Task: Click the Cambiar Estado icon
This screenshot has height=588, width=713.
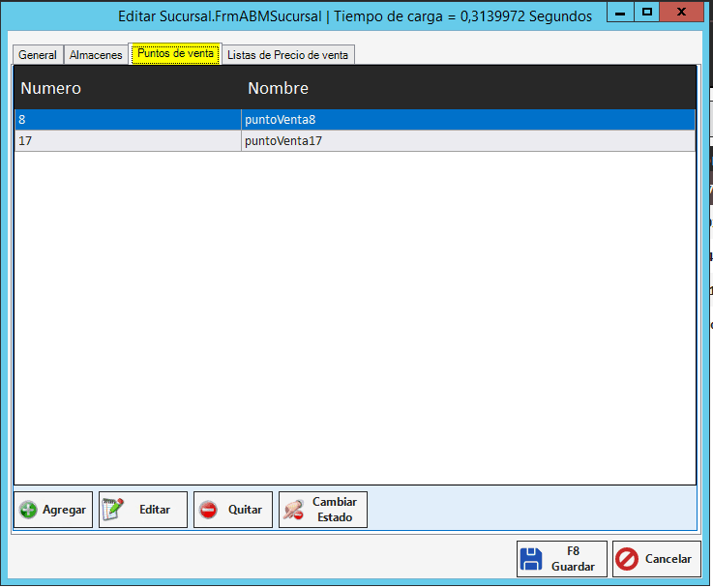Action: coord(293,510)
